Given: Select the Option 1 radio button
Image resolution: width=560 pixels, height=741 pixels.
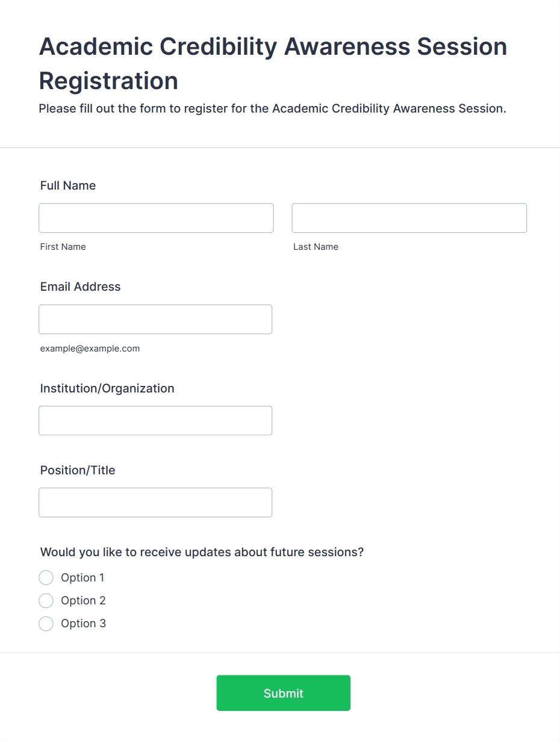Looking at the screenshot, I should point(46,578).
